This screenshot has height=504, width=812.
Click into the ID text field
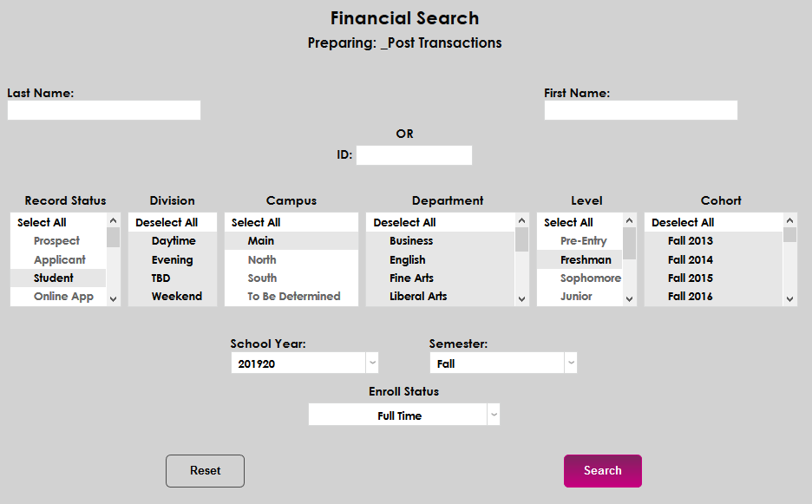point(414,155)
